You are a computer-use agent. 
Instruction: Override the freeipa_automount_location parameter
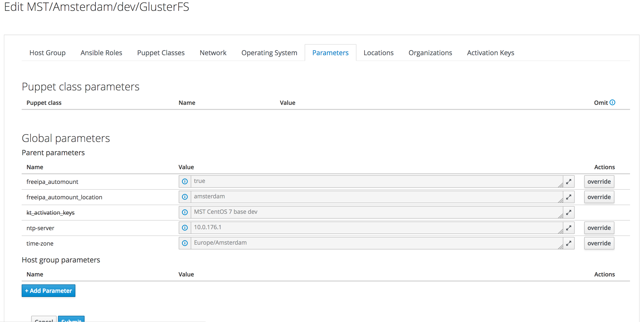[599, 197]
